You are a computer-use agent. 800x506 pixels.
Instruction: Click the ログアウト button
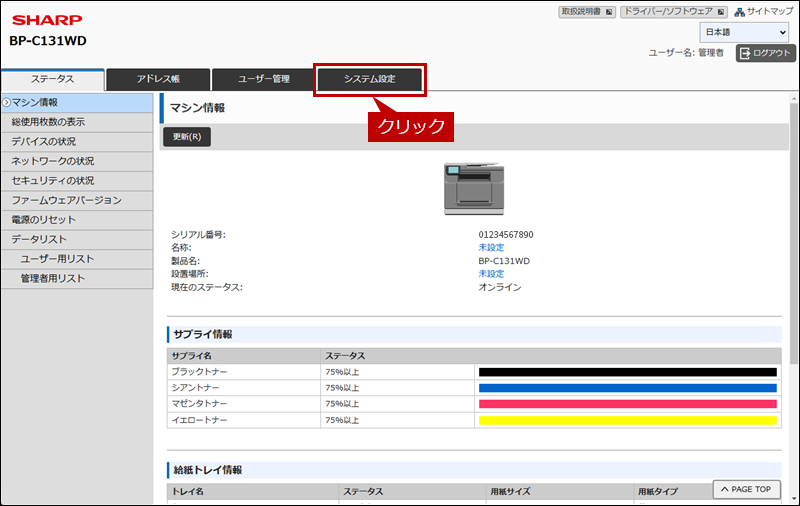[x=765, y=53]
